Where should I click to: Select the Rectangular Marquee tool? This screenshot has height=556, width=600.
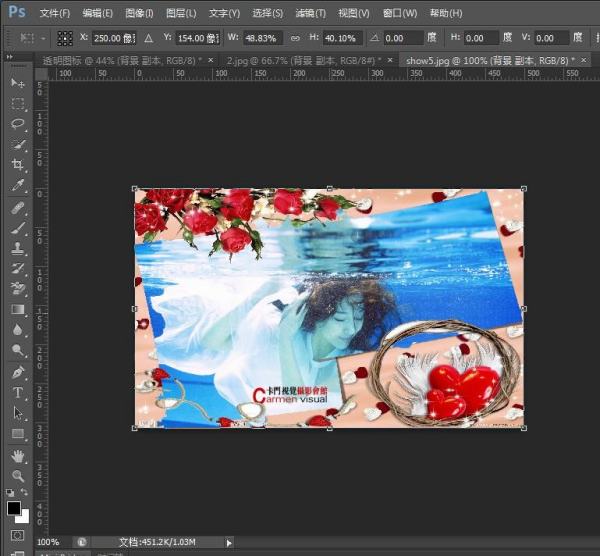pyautogui.click(x=17, y=103)
